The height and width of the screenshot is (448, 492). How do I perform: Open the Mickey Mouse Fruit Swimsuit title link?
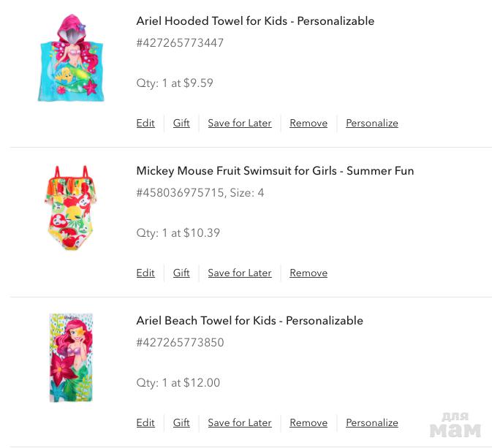pos(275,171)
